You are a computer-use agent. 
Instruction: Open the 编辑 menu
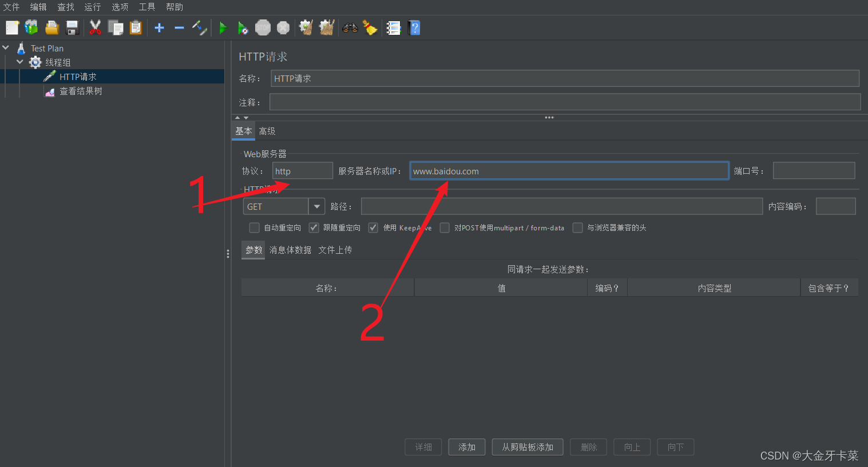(x=38, y=7)
